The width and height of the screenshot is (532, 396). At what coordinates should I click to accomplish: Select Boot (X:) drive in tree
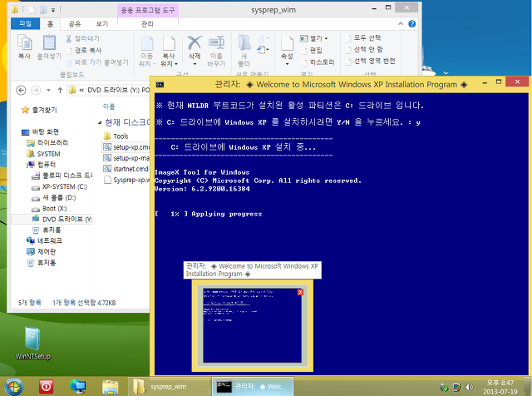click(49, 208)
